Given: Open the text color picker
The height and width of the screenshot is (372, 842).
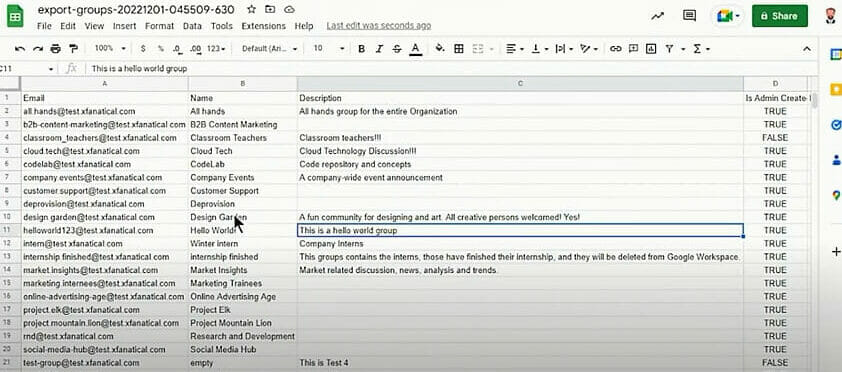Looking at the screenshot, I should click(x=415, y=49).
